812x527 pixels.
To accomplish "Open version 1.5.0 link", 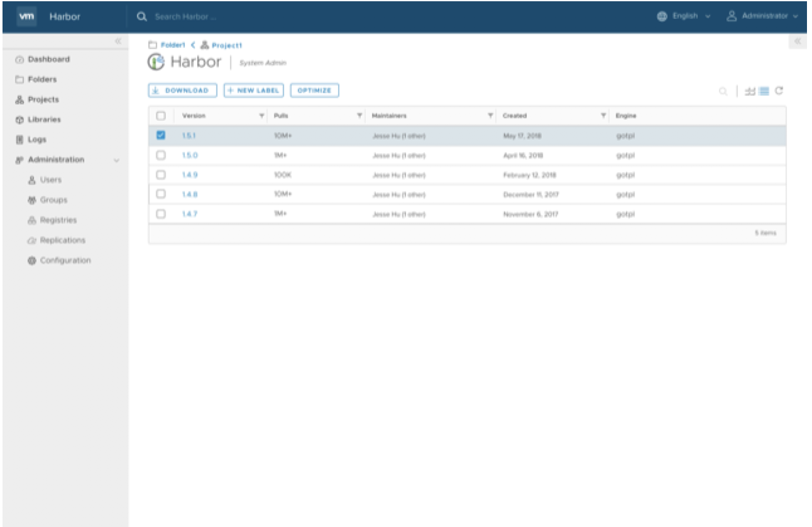I will [190, 155].
